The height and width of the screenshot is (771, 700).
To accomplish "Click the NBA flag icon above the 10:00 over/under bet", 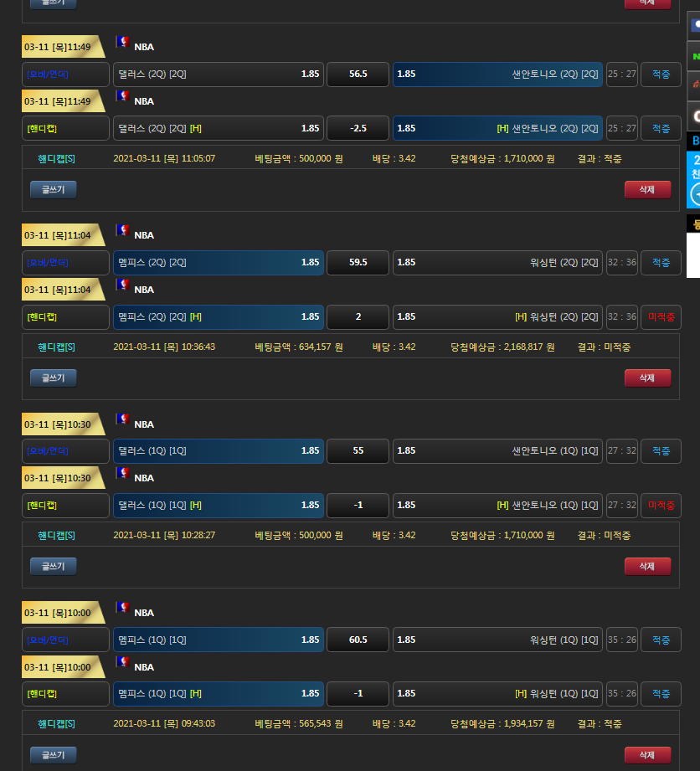I will point(122,608).
